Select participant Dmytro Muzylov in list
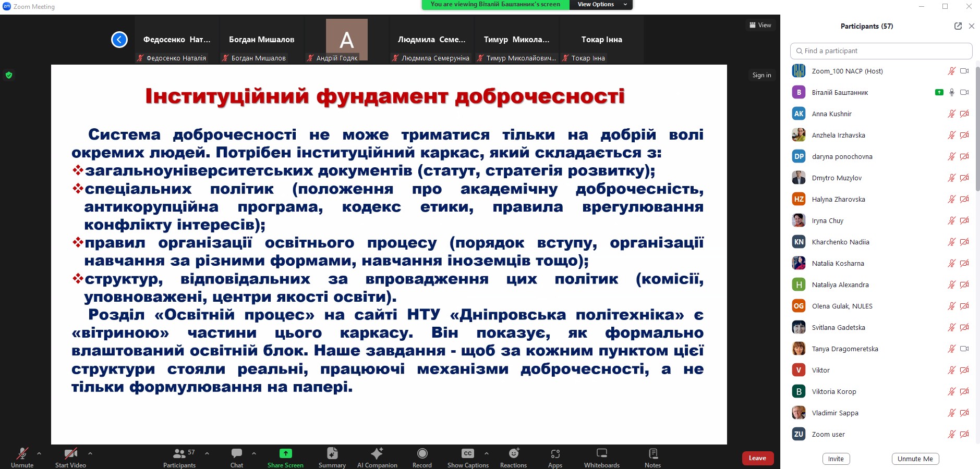The width and height of the screenshot is (980, 469). [881, 178]
